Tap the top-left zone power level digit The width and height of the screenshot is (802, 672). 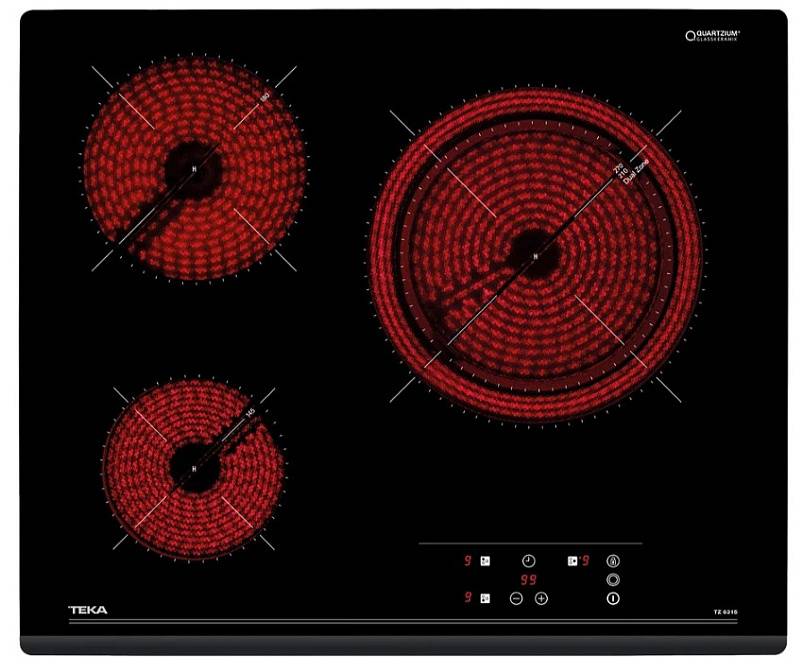467,561
